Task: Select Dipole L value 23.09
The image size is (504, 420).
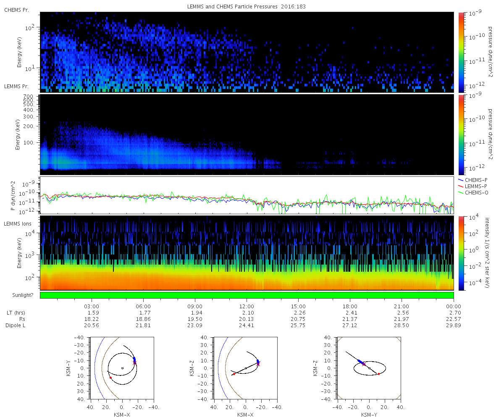Action: pyautogui.click(x=195, y=325)
